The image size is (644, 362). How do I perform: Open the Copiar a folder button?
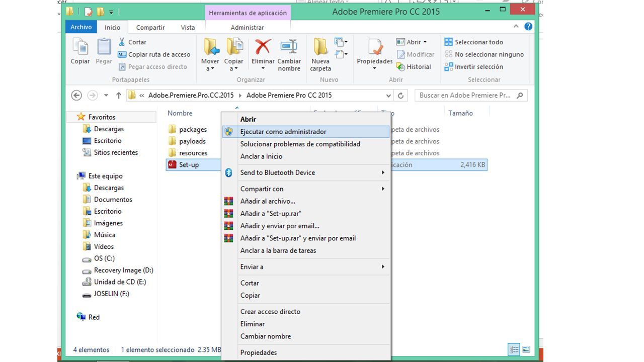pos(233,54)
